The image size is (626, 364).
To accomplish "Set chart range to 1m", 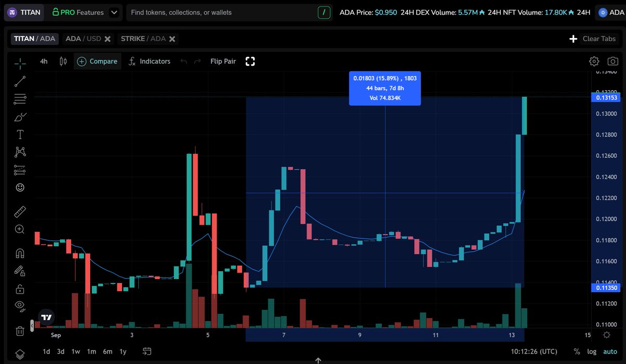I will pos(91,351).
